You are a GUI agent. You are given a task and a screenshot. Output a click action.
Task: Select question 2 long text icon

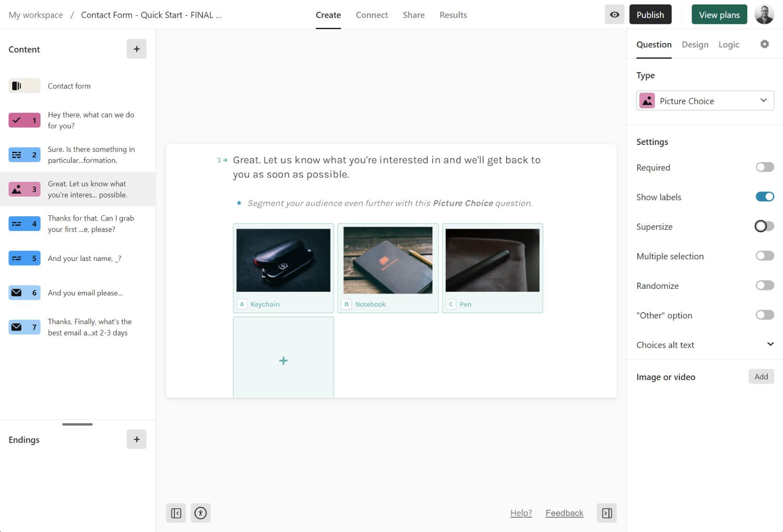(x=24, y=154)
